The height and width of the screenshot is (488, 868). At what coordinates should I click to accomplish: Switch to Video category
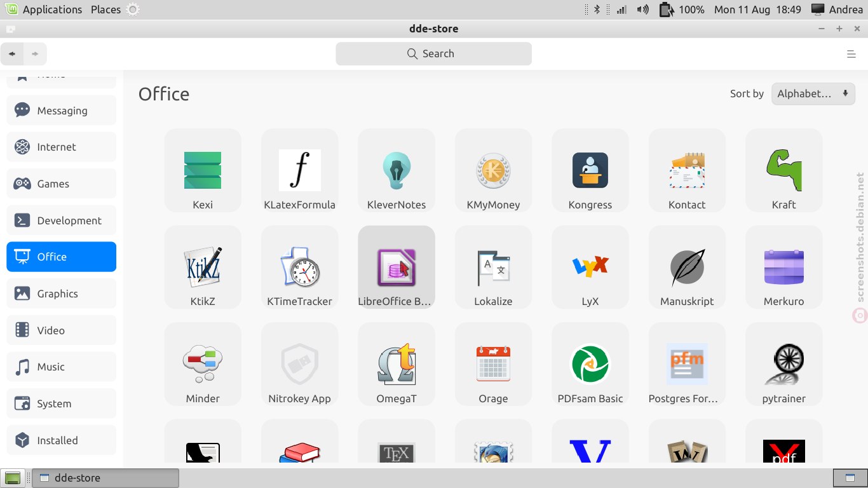(61, 330)
